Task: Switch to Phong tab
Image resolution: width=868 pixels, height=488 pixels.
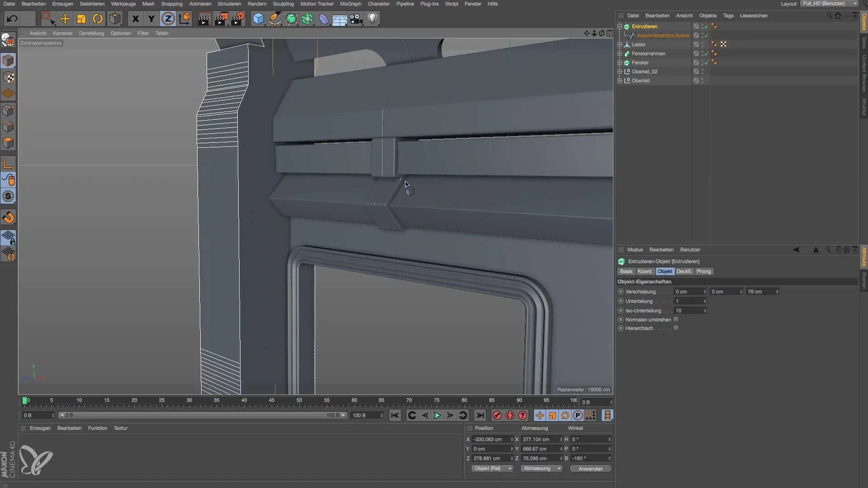Action: 703,271
